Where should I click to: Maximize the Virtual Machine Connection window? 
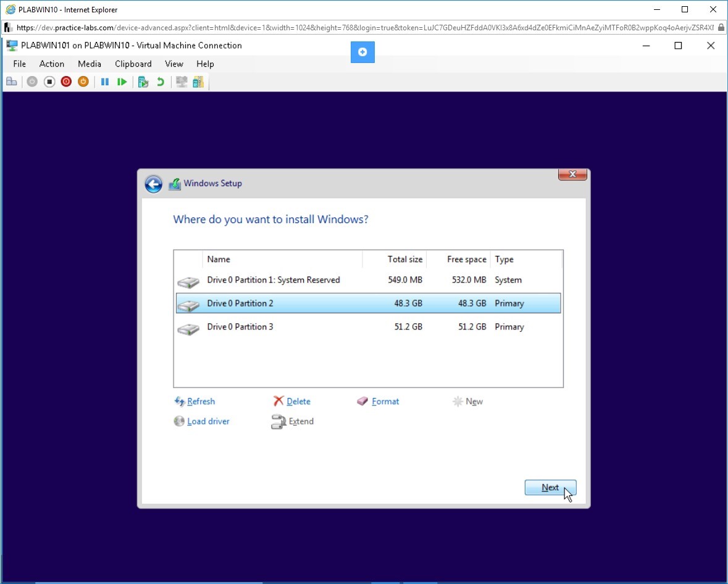pyautogui.click(x=679, y=46)
